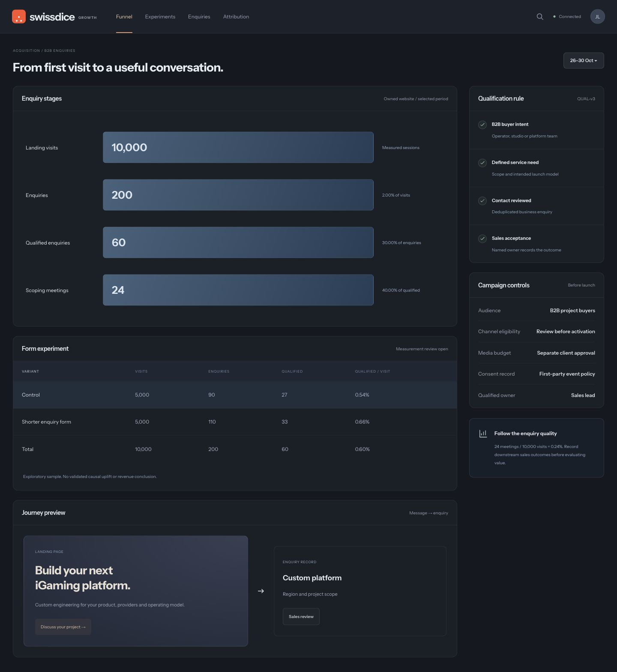Click the Review before activation value
The height and width of the screenshot is (672, 617).
[566, 332]
